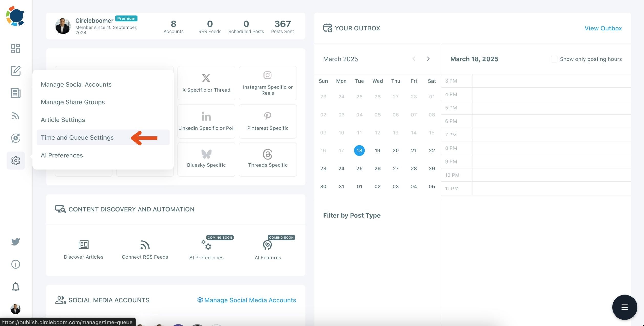This screenshot has height=326, width=644.
Task: Open the create post pencil icon
Action: pyautogui.click(x=16, y=71)
